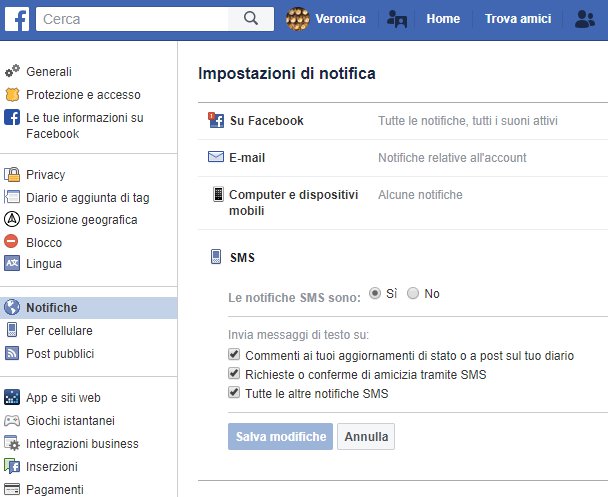Click the red Blocco icon
608x497 pixels.
click(x=11, y=241)
